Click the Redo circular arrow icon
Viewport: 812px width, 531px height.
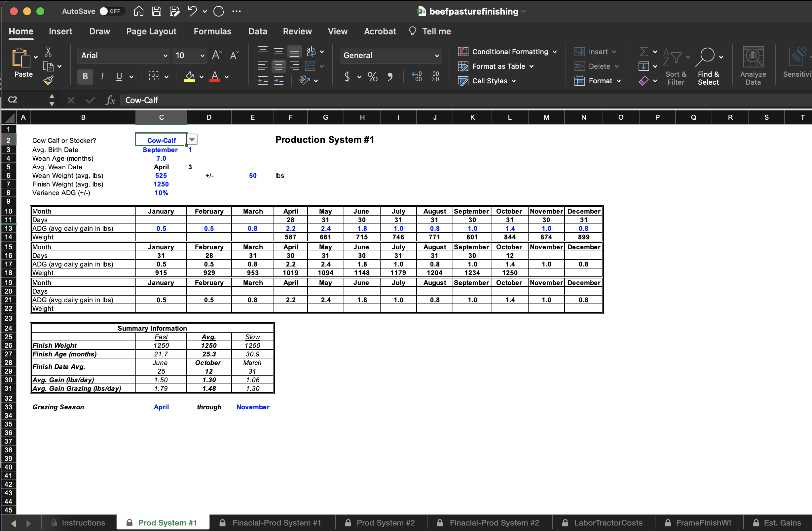point(219,11)
